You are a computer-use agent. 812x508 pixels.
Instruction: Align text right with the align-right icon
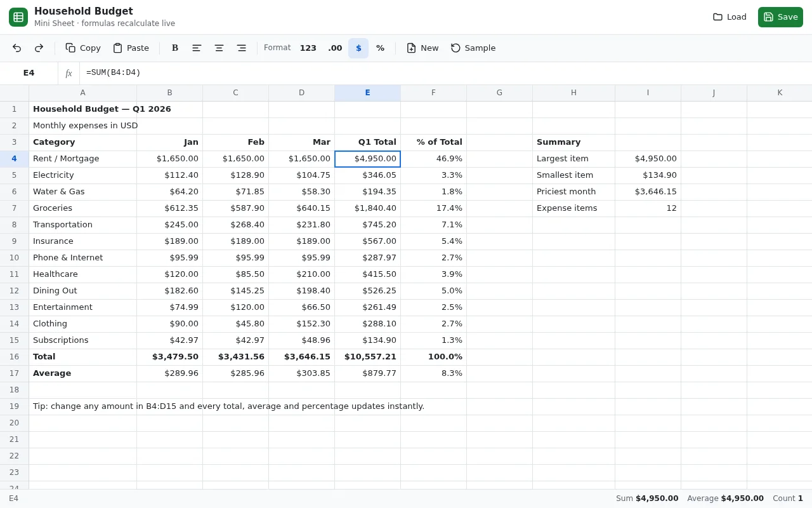pyautogui.click(x=242, y=48)
